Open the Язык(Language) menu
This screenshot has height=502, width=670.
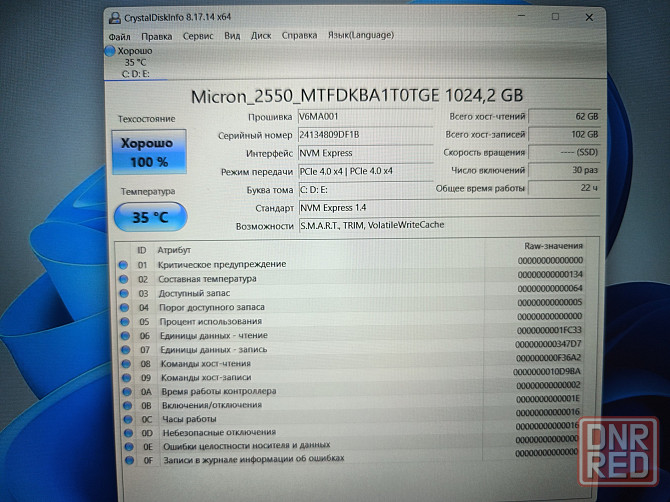[361, 35]
